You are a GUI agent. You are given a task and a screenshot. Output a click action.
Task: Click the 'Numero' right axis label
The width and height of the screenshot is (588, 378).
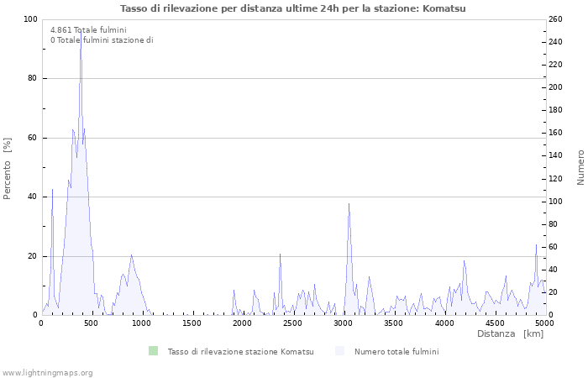(580, 167)
